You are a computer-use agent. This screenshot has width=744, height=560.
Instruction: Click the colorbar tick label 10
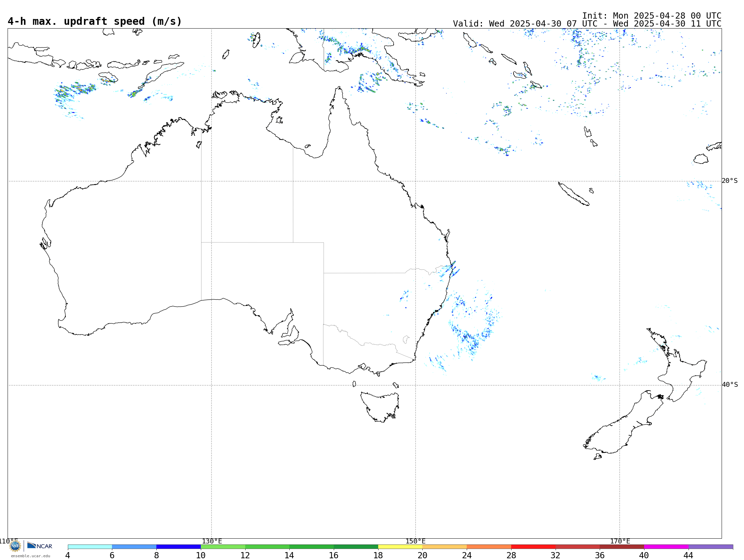[x=200, y=556]
